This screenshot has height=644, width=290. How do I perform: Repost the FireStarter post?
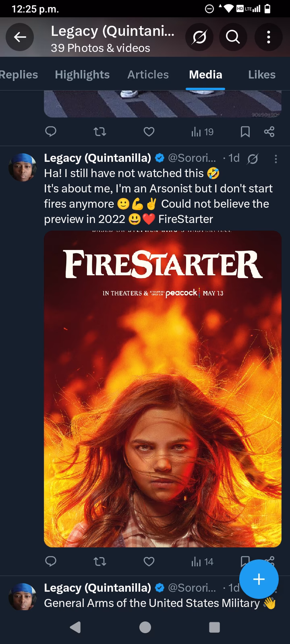[99, 561]
